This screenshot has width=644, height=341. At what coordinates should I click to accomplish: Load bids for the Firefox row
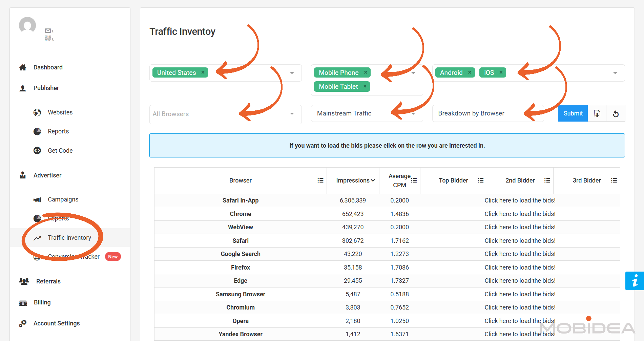(x=520, y=268)
